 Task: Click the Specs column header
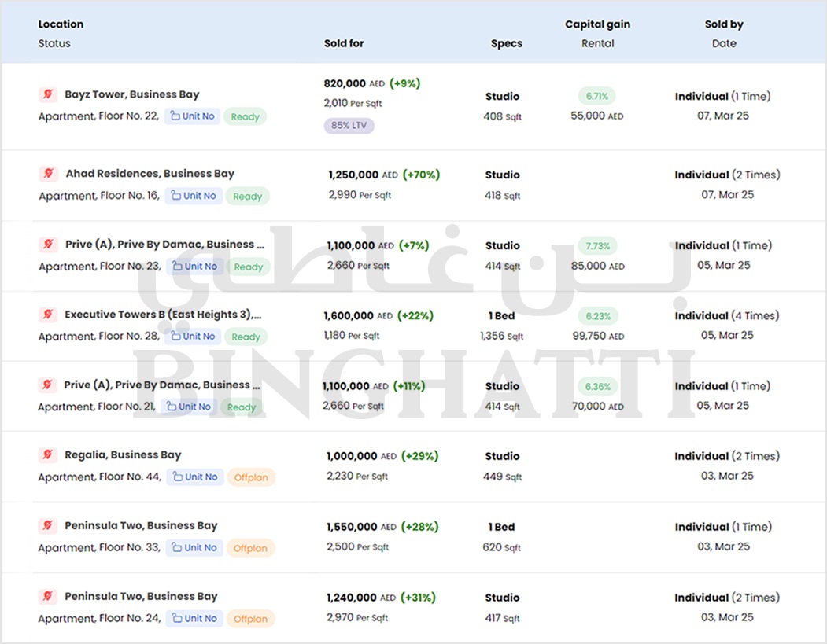[506, 44]
